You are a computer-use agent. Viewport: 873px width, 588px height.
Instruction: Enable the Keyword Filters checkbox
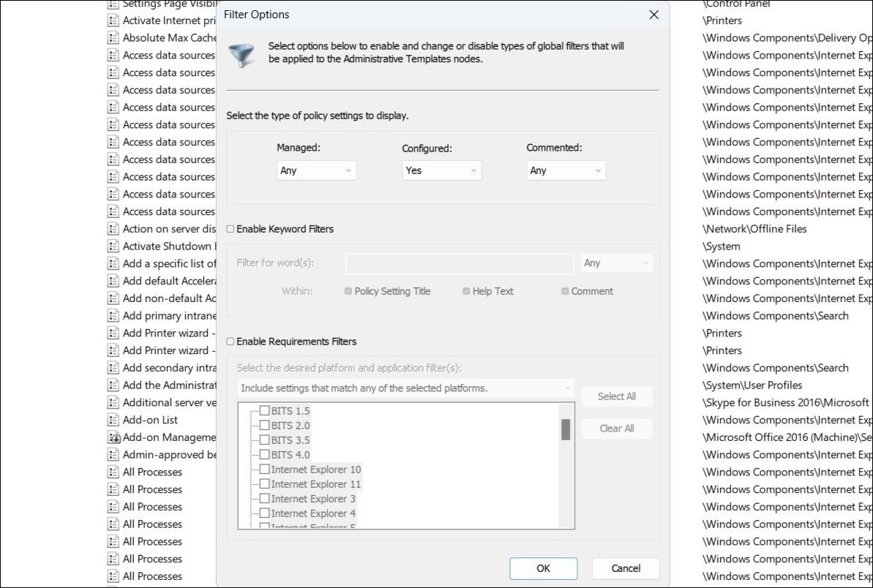(230, 229)
